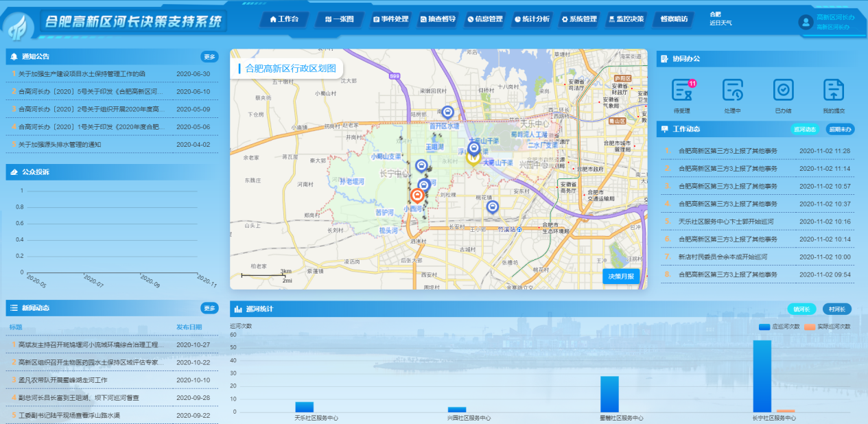The height and width of the screenshot is (424, 868).
Task: Switch work feed to 超期未办
Action: tap(838, 129)
